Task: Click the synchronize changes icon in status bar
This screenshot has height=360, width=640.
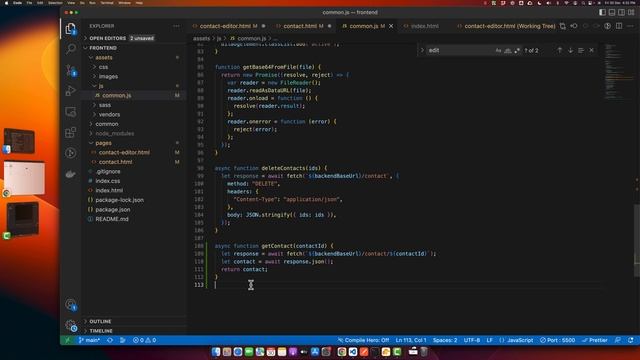Action: 110,340
